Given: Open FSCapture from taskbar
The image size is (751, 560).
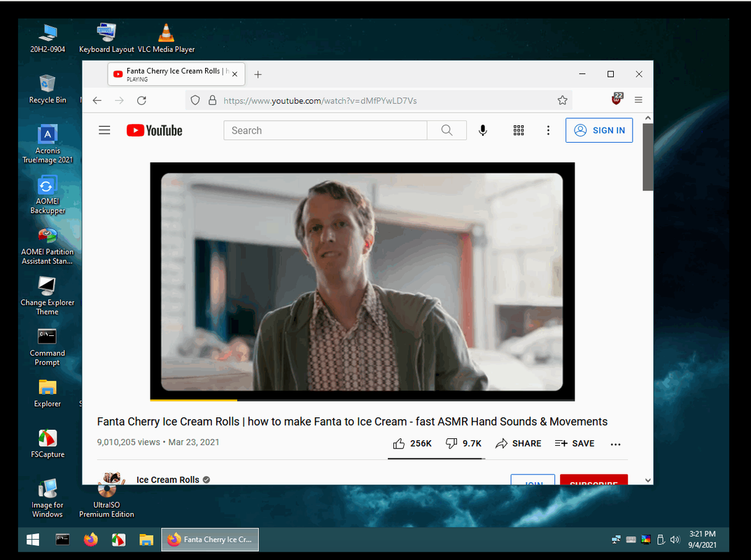Looking at the screenshot, I should (118, 540).
